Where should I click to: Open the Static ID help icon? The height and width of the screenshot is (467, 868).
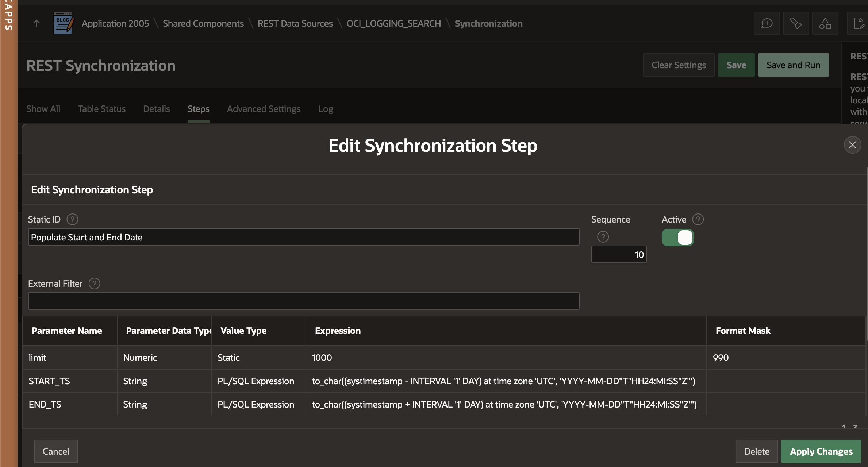tap(72, 219)
